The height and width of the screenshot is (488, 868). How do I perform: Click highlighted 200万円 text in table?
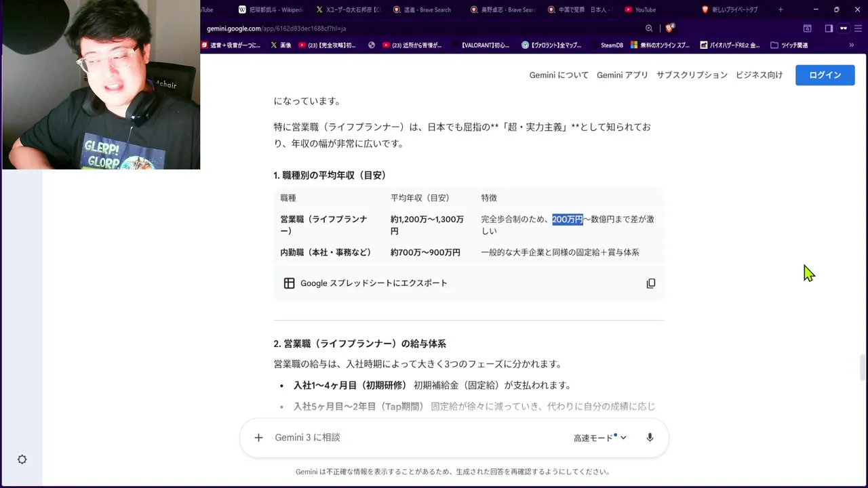tap(567, 220)
